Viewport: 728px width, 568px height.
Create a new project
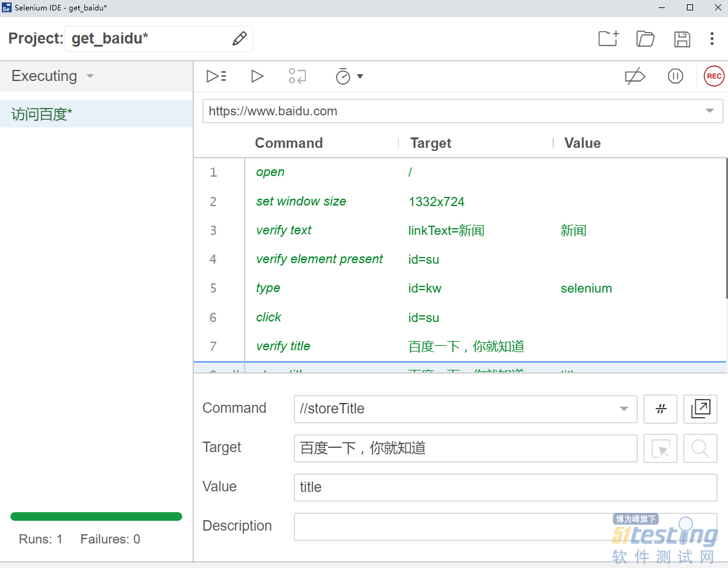point(608,39)
